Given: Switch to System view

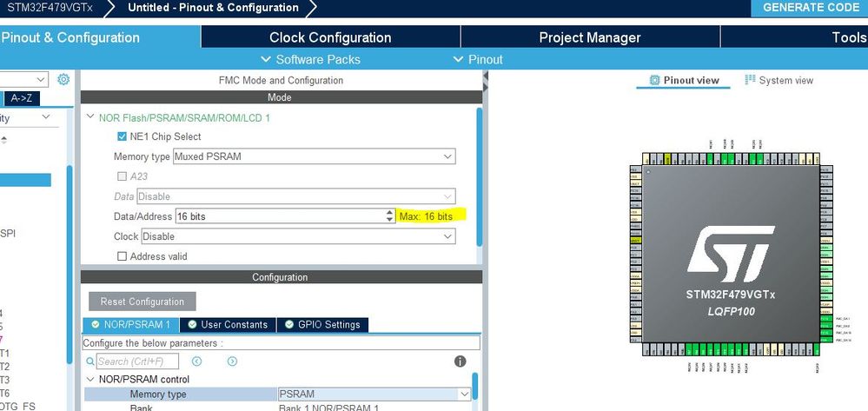Looking at the screenshot, I should click(x=779, y=80).
